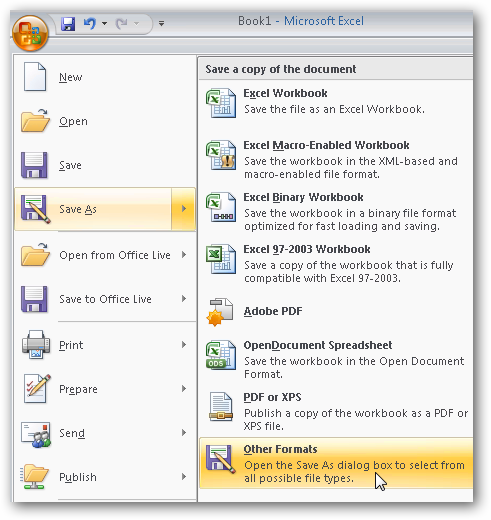The width and height of the screenshot is (491, 520).
Task: Choose Excel Binary Workbook title
Action: [x=303, y=197]
